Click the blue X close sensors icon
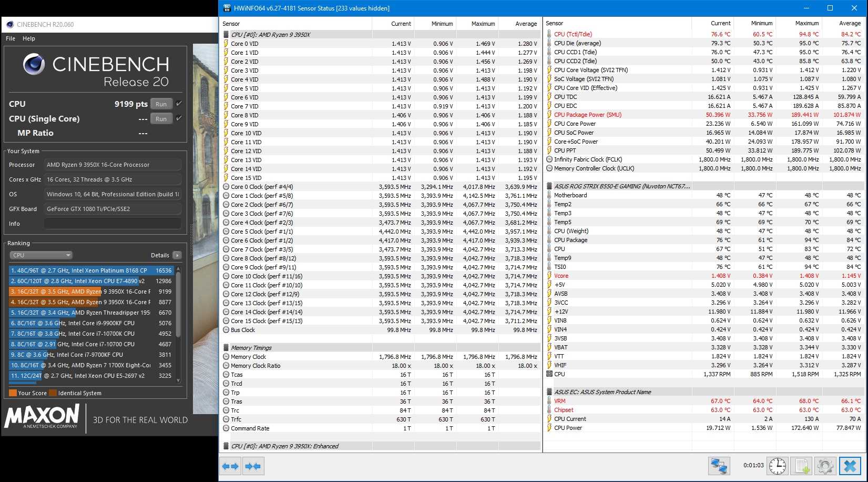This screenshot has height=482, width=868. point(850,466)
